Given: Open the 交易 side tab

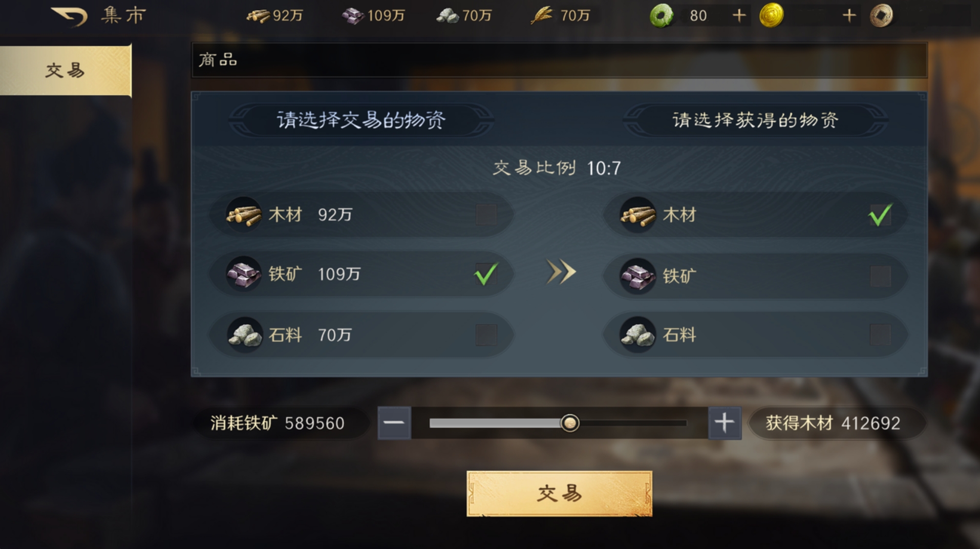Looking at the screenshot, I should (x=66, y=70).
